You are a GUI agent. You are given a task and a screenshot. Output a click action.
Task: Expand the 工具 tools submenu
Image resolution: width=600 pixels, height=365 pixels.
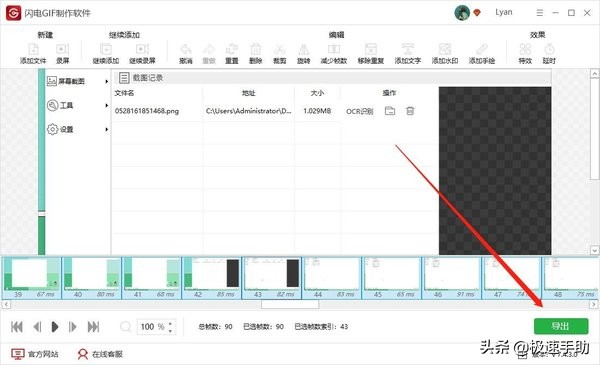[107, 105]
